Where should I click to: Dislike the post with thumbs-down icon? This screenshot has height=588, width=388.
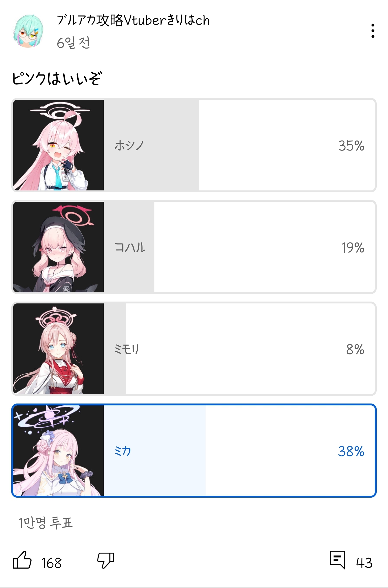(x=106, y=560)
